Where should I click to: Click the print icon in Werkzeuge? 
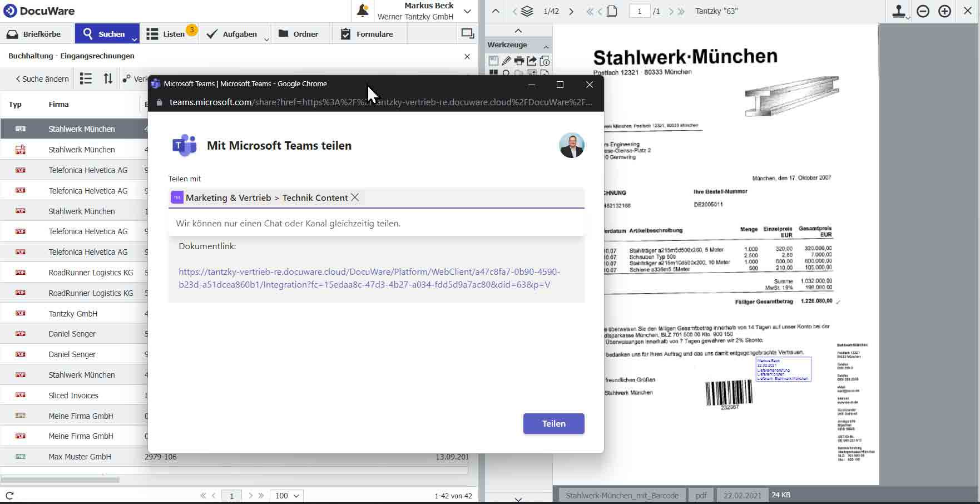[519, 61]
